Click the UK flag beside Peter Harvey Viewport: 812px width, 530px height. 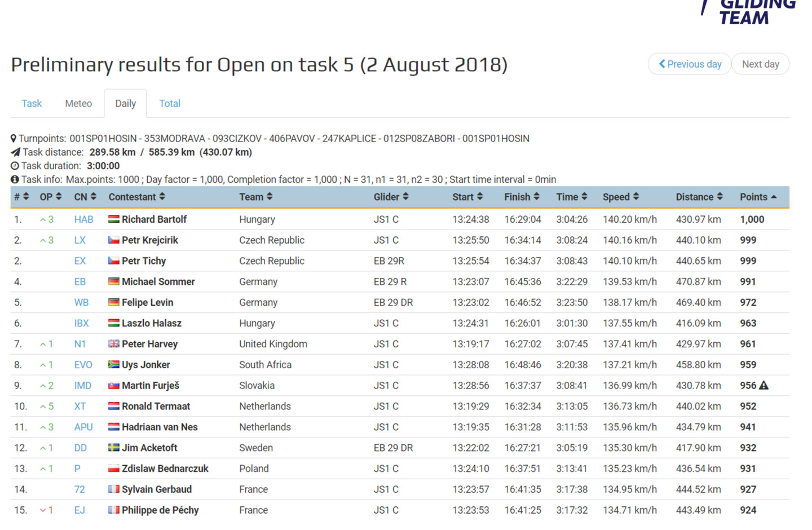tap(114, 344)
